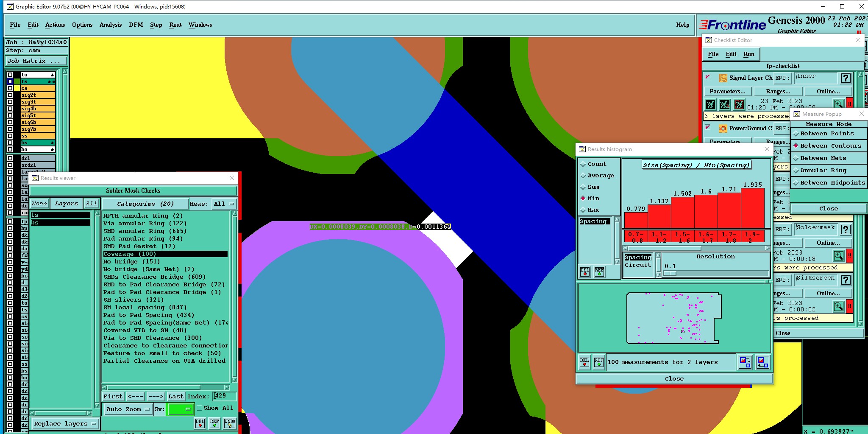Close the Results histogram via Close button
The image size is (868, 434).
pos(674,379)
